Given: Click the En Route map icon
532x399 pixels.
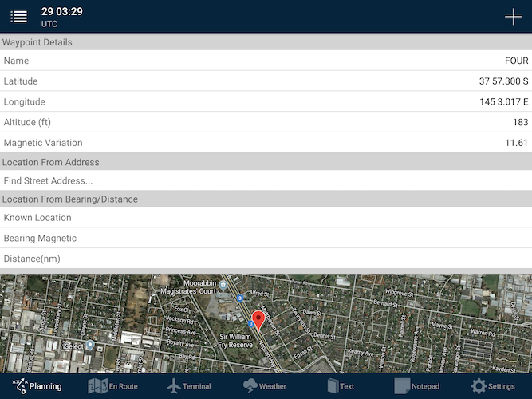Looking at the screenshot, I should point(97,386).
